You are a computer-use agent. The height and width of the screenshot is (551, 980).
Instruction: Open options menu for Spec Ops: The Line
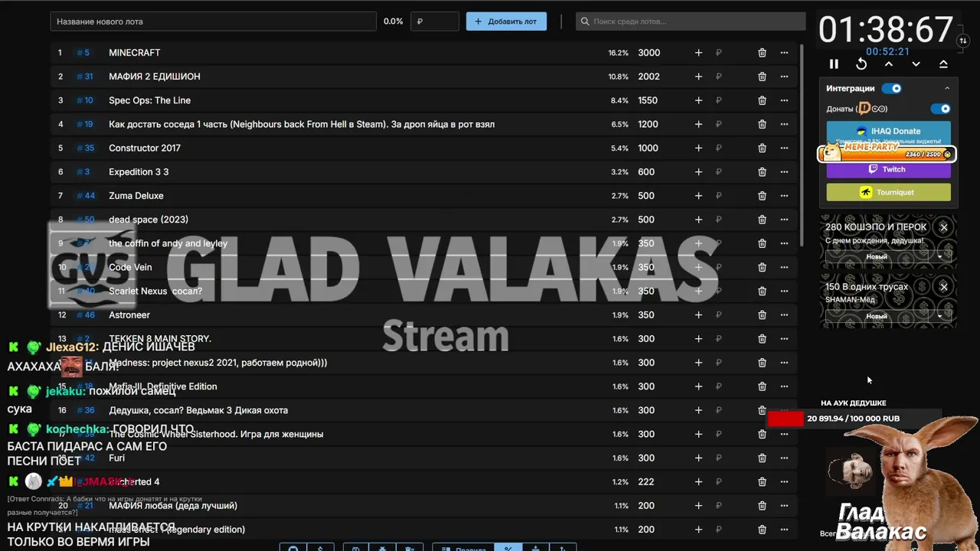784,100
